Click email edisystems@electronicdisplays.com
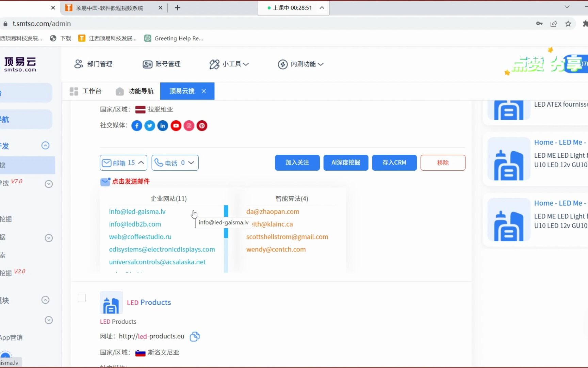This screenshot has width=588, height=368. [x=162, y=249]
